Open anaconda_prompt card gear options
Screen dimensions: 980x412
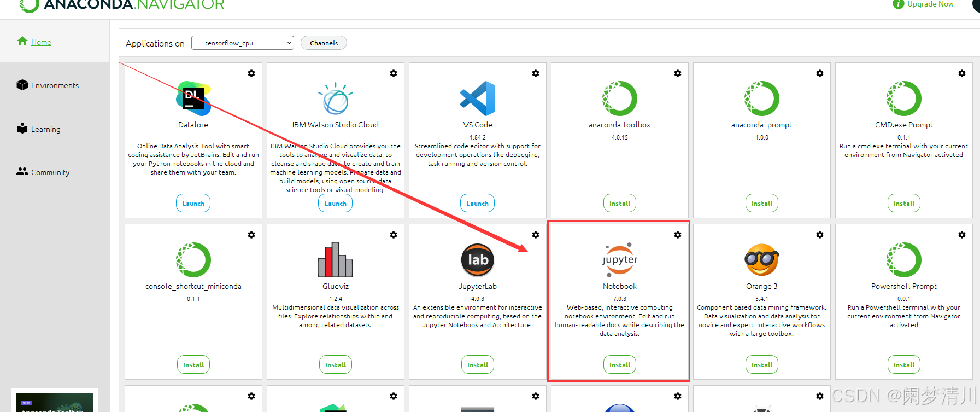click(x=820, y=73)
